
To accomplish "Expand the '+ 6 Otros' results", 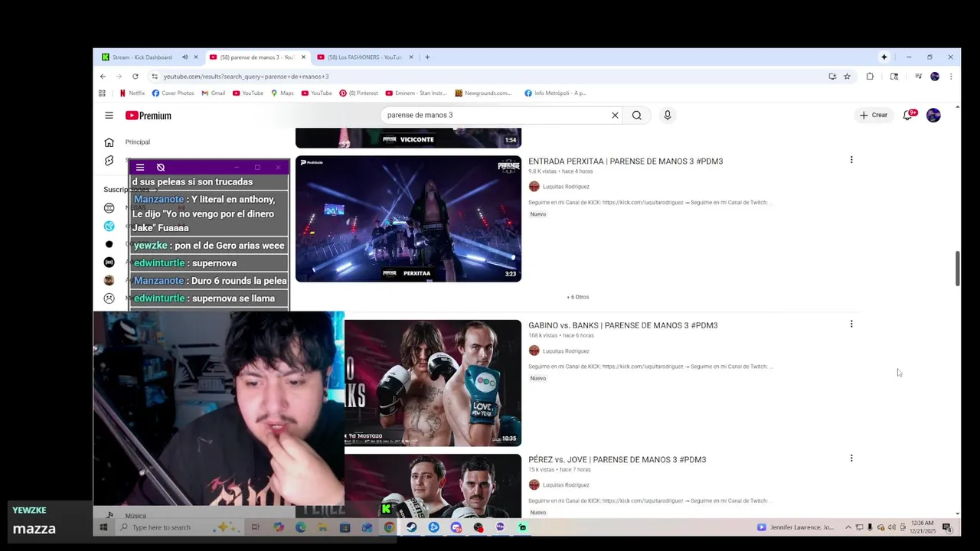I will 578,297.
